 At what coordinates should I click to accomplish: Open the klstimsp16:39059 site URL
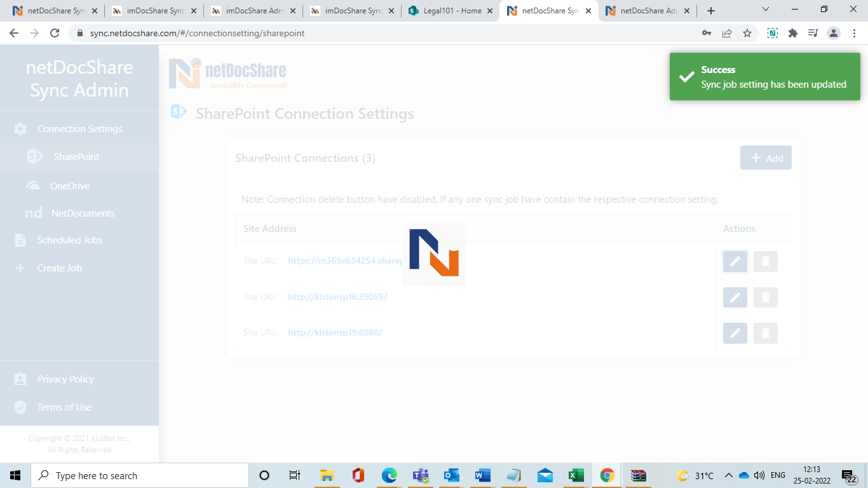tap(337, 297)
